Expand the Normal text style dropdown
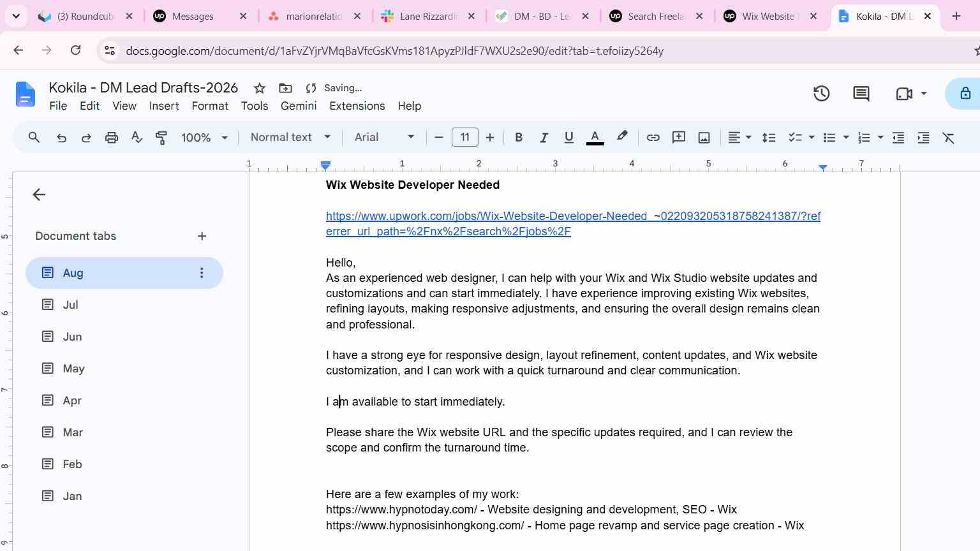 290,137
